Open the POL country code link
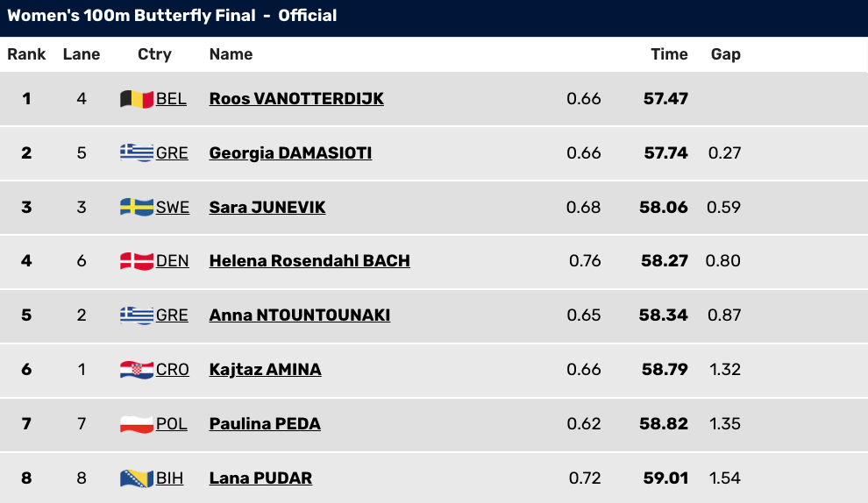 tap(172, 424)
